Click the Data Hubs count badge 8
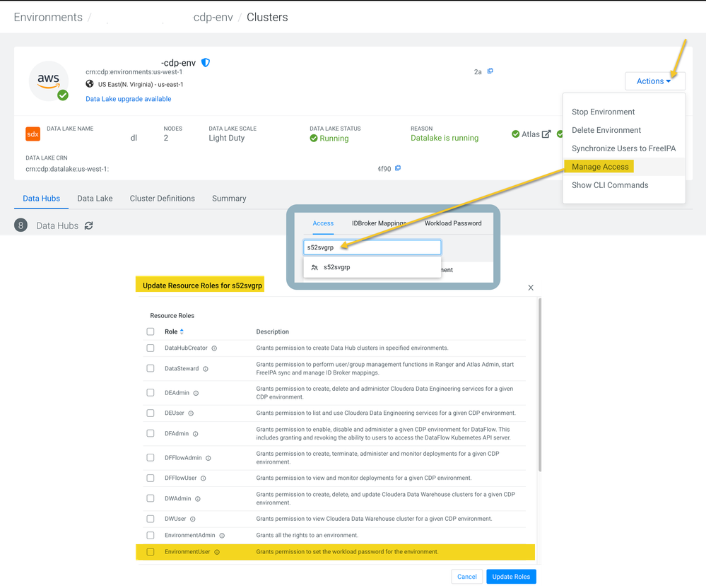This screenshot has height=588, width=706. coord(20,225)
